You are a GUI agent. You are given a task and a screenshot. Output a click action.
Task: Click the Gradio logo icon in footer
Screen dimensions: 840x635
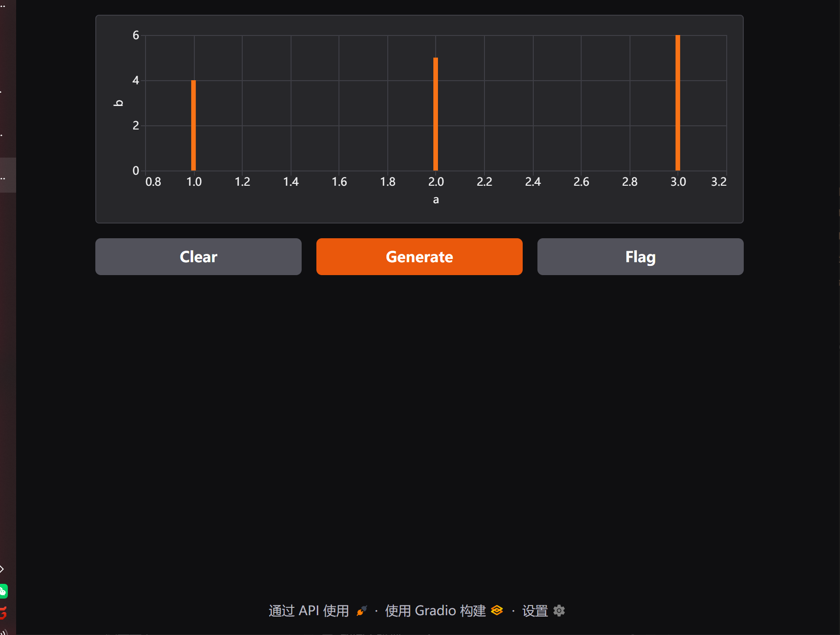[x=497, y=610]
